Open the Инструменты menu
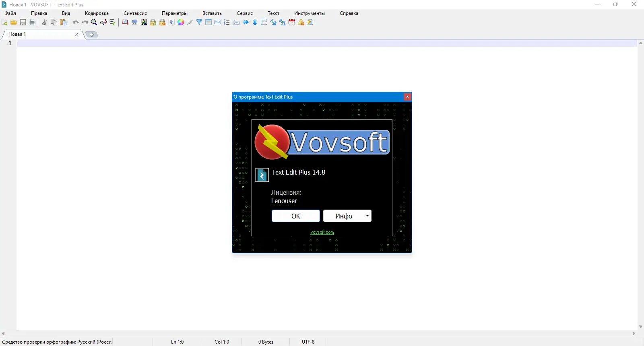Image resolution: width=644 pixels, height=346 pixels. (x=310, y=13)
